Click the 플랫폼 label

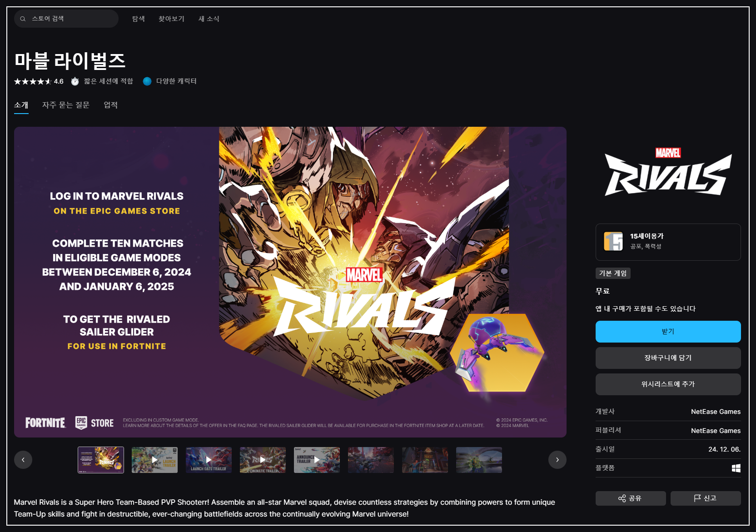click(x=605, y=468)
